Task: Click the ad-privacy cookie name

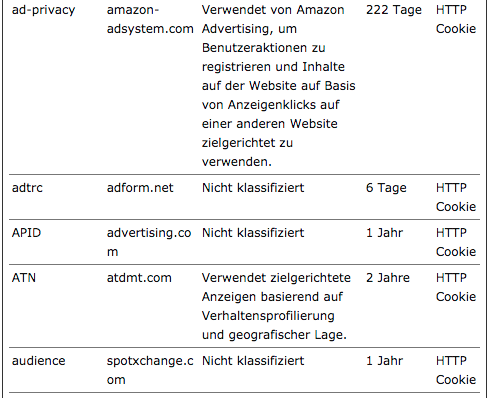Action: click(43, 10)
